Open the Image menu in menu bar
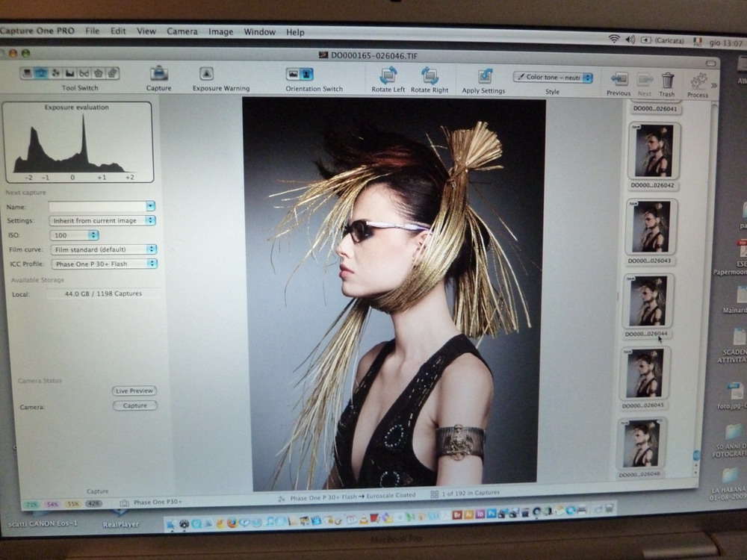The image size is (747, 560). tap(220, 32)
